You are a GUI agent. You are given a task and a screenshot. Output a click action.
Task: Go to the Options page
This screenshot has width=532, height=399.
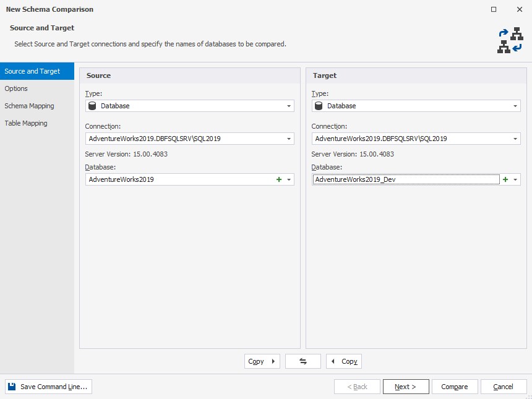tap(37, 88)
